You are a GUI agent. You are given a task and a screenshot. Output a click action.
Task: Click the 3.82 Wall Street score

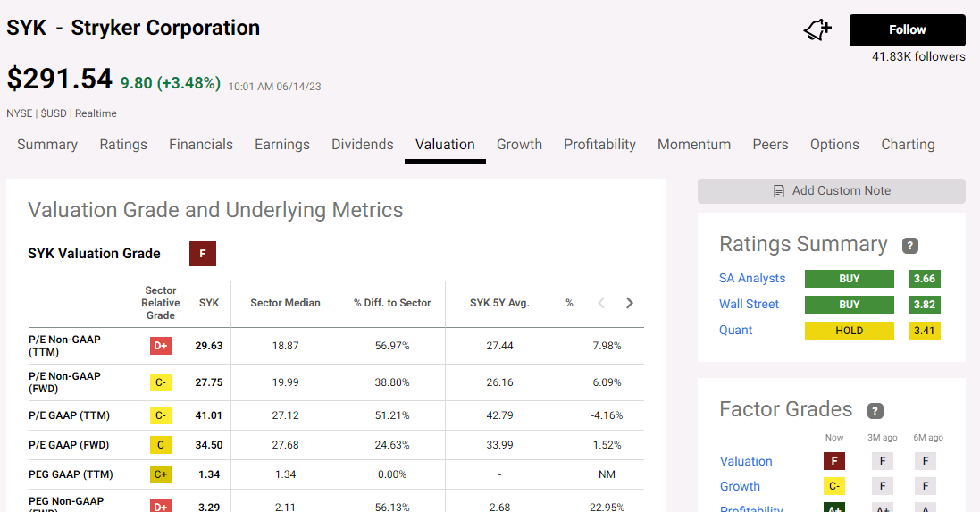(925, 305)
